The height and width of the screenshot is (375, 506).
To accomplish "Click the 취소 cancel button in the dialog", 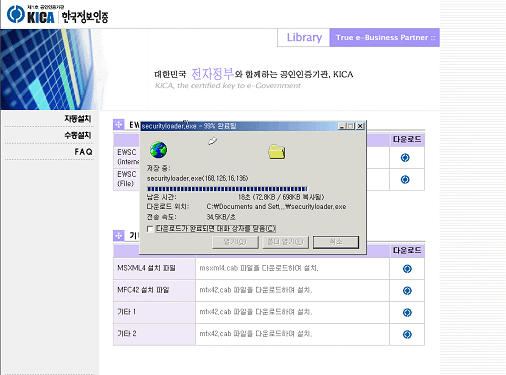I will [336, 242].
